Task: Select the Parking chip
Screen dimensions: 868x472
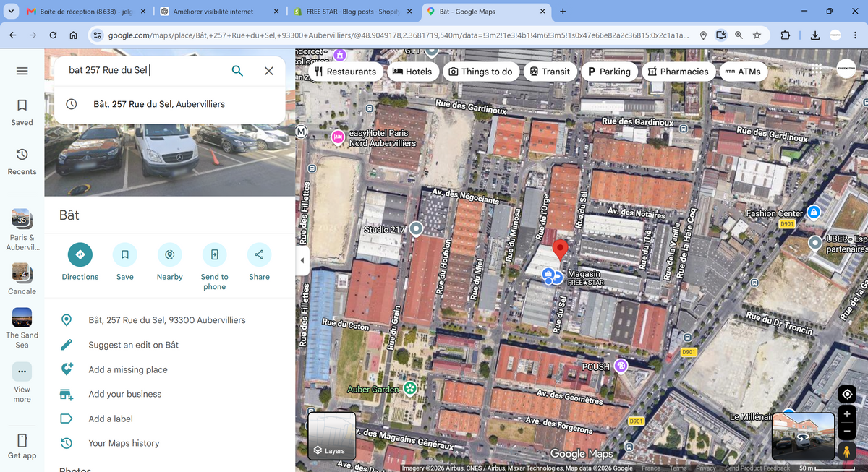Action: tap(609, 72)
